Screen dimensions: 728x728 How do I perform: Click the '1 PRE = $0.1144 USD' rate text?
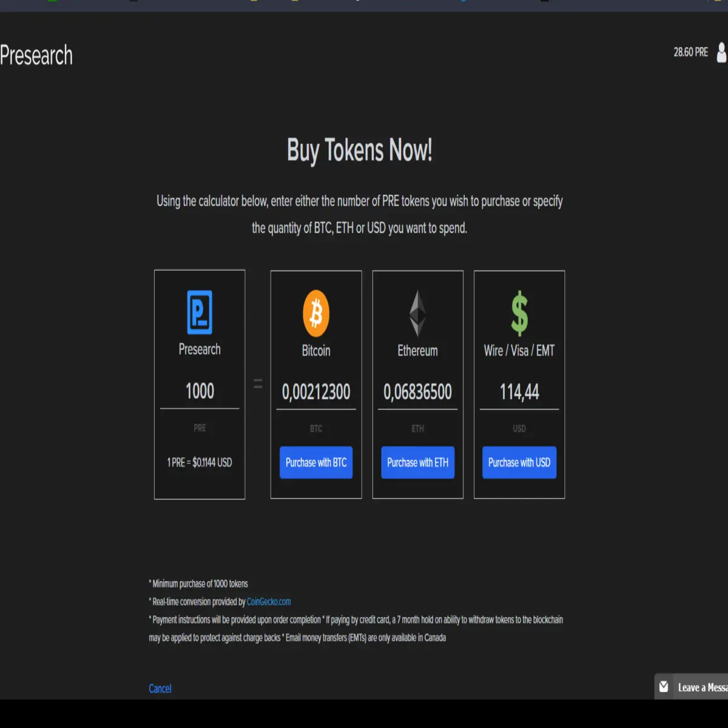point(200,462)
